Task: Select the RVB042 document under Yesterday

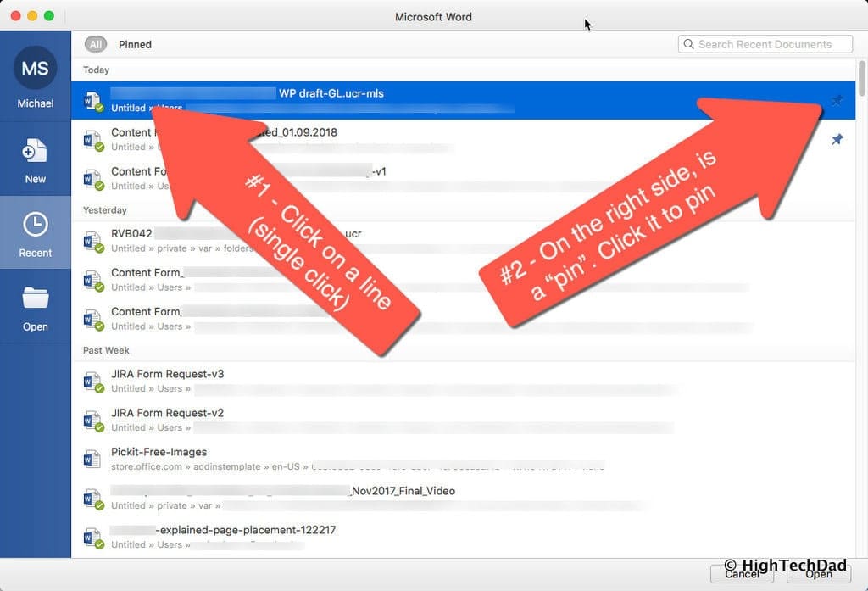Action: [464, 241]
